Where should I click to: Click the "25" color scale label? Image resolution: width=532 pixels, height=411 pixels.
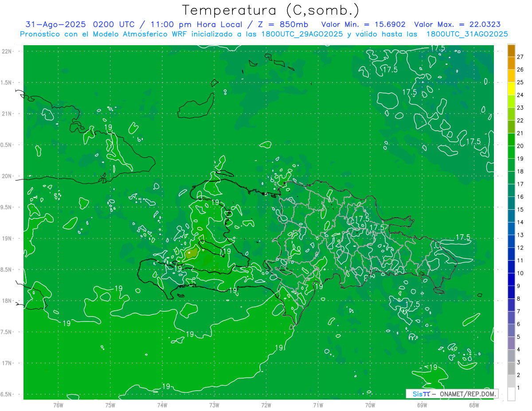pos(520,82)
